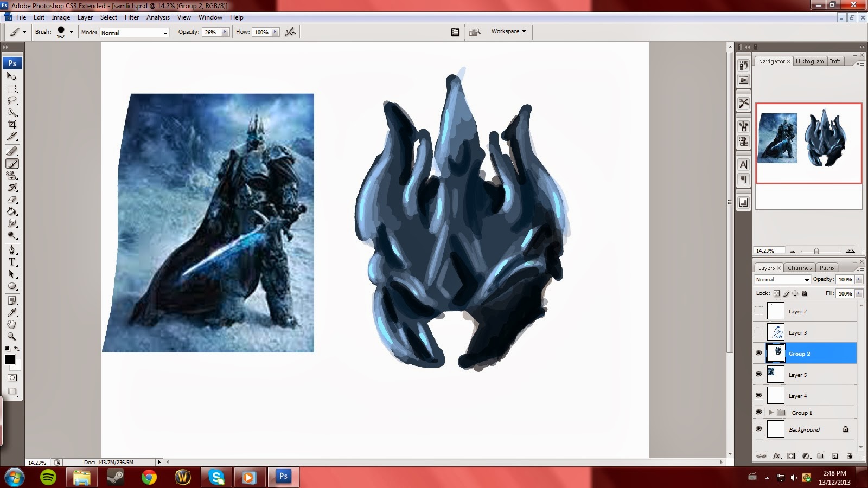Click the Windows Start button
This screenshot has width=868, height=488.
click(x=14, y=478)
